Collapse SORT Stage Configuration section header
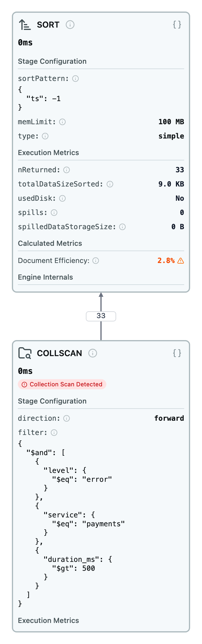The image size is (202, 644). 52,61
